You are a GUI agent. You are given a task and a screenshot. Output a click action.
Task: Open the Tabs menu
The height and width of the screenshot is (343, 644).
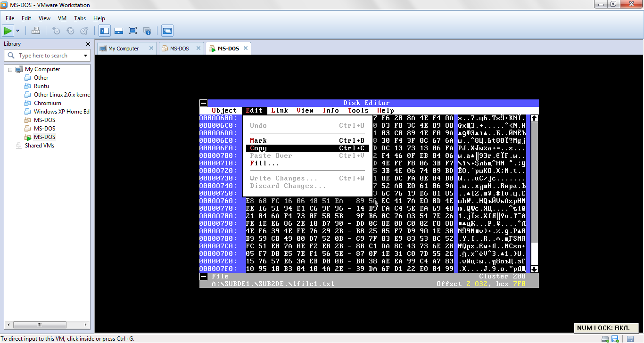click(80, 18)
